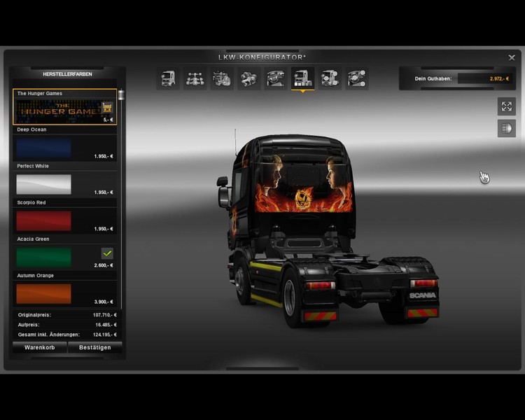525x420 pixels.
Task: Click the 'Originalpreis' value 107.710,- €
Action: [x=105, y=315]
